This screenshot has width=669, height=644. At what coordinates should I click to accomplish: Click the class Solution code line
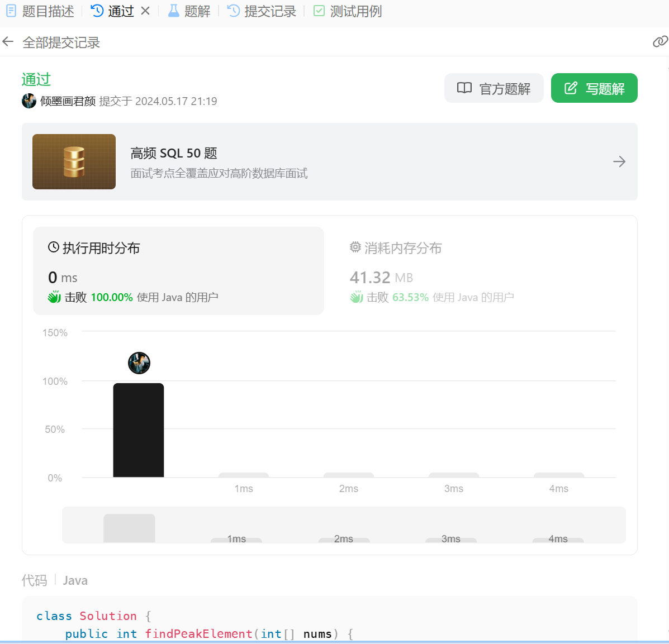pyautogui.click(x=93, y=616)
